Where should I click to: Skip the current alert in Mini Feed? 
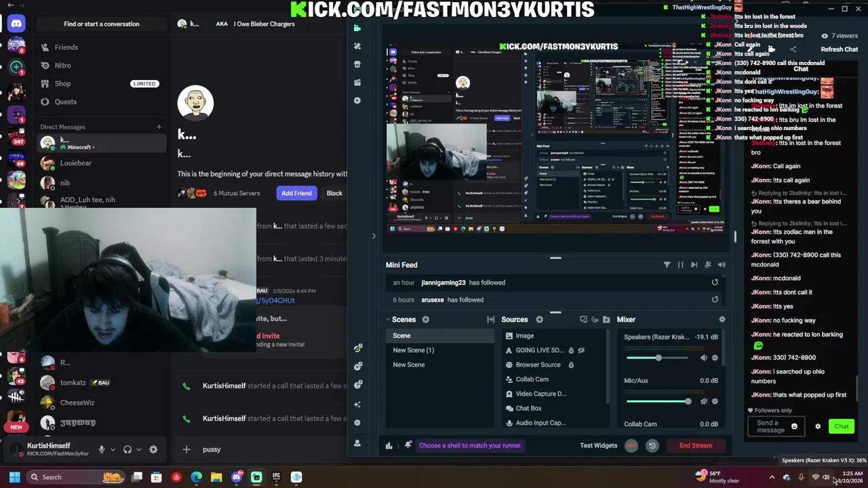[x=694, y=265]
